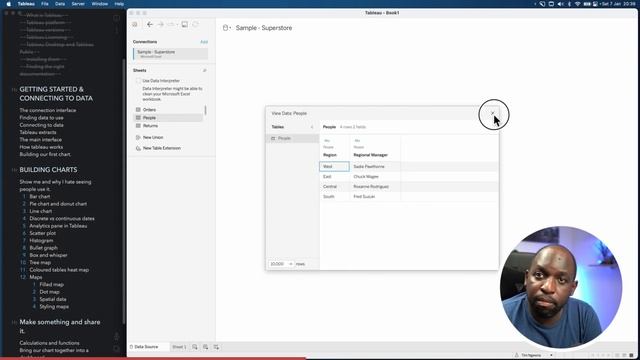Screen dimensions: 640x360
Task: Click New Table Extension
Action: point(162,148)
